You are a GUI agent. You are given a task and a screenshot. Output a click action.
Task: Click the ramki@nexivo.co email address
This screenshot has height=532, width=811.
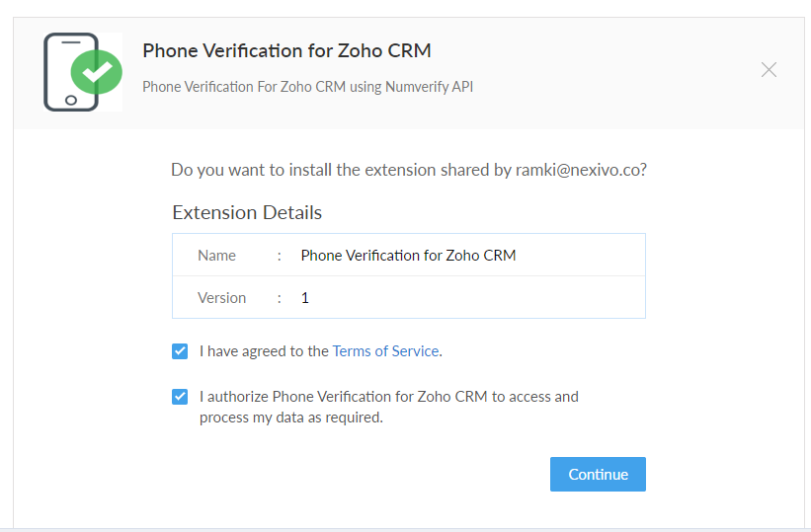pos(579,170)
